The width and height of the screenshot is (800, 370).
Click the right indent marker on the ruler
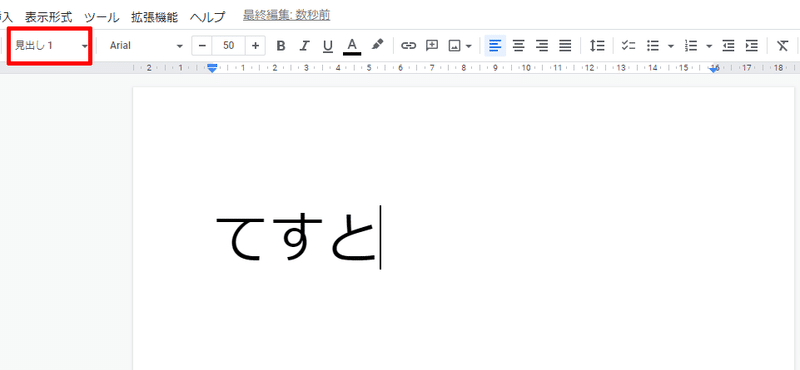click(x=714, y=69)
